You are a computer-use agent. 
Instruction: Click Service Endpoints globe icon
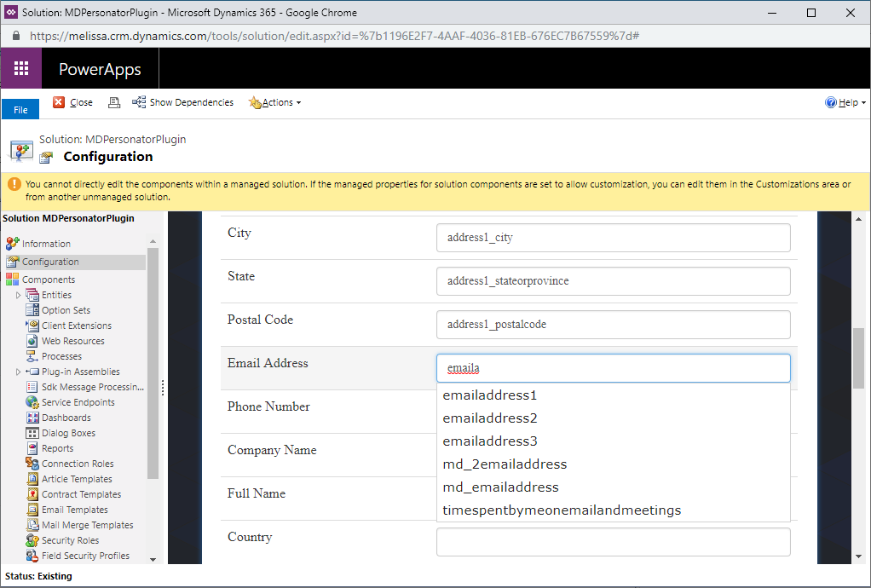click(32, 402)
